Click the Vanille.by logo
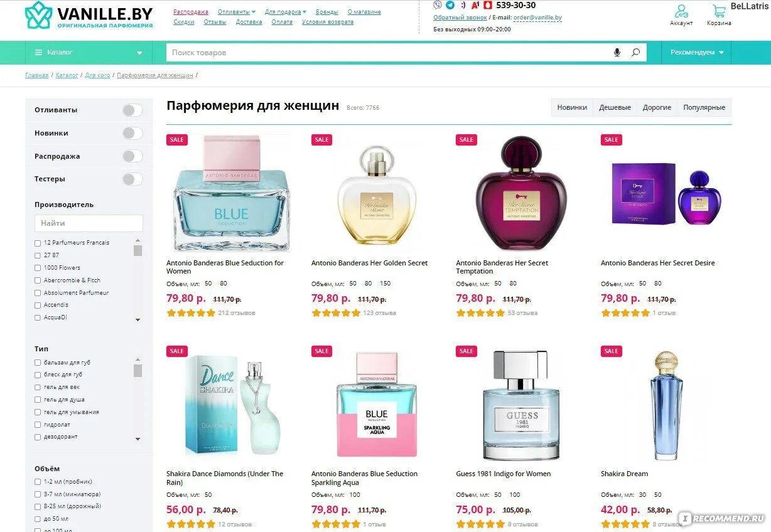The image size is (771, 532). 89,15
